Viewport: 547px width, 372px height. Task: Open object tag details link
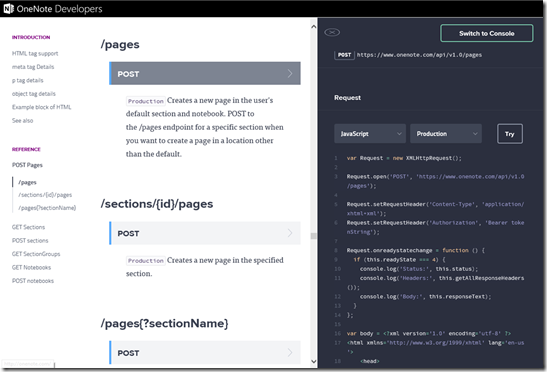[x=33, y=94]
